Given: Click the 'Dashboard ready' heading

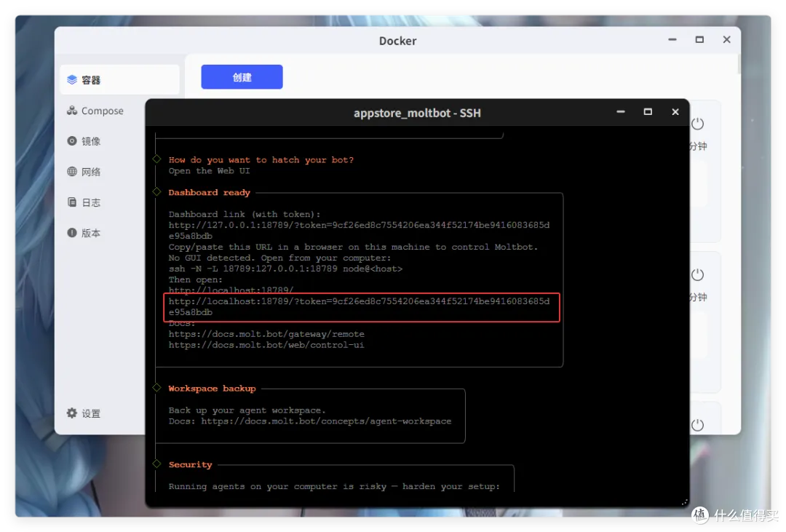Looking at the screenshot, I should click(x=209, y=193).
